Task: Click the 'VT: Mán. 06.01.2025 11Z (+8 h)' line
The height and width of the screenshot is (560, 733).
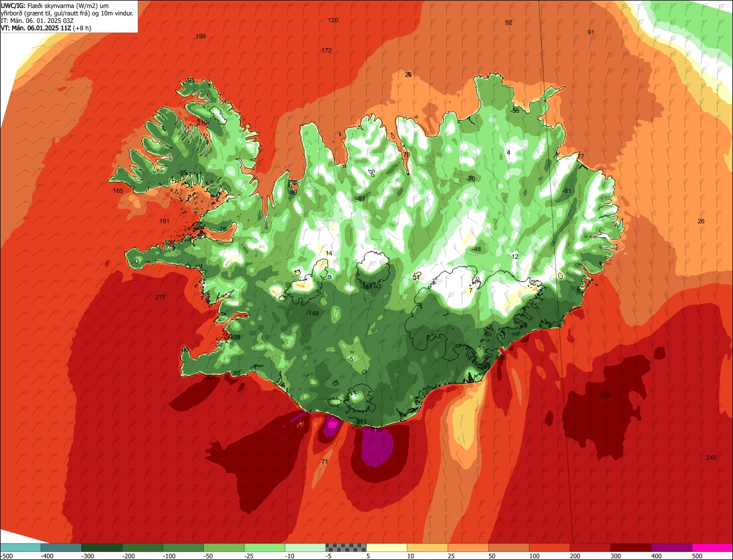Action: click(x=46, y=27)
